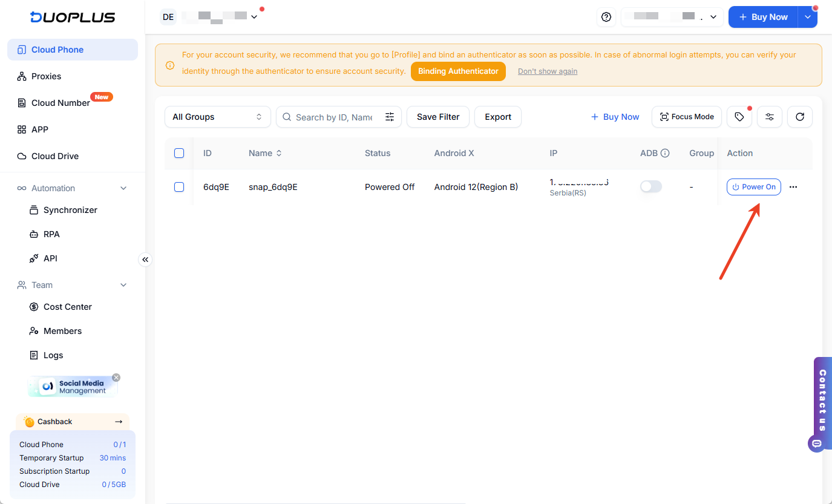Image resolution: width=832 pixels, height=504 pixels.
Task: Open column display settings icon
Action: [x=769, y=117]
